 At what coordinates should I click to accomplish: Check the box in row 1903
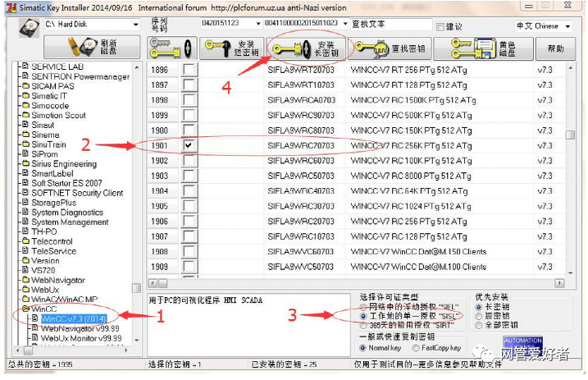[x=189, y=176]
